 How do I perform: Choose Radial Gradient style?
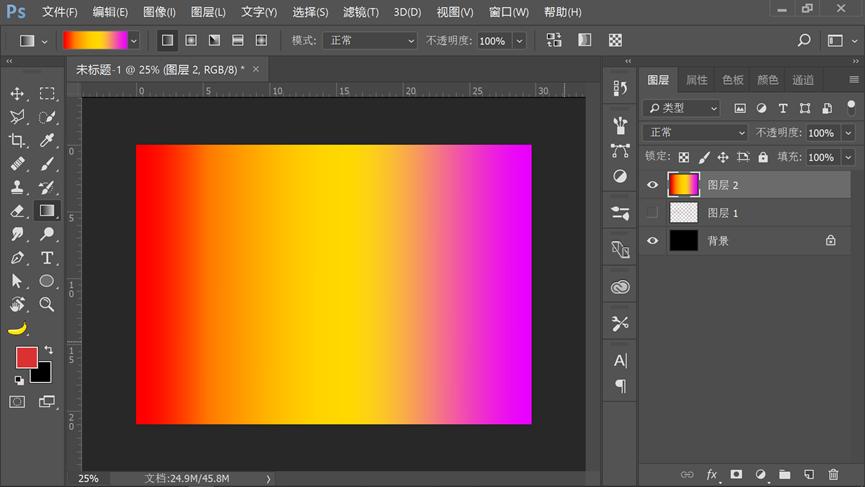click(x=191, y=40)
